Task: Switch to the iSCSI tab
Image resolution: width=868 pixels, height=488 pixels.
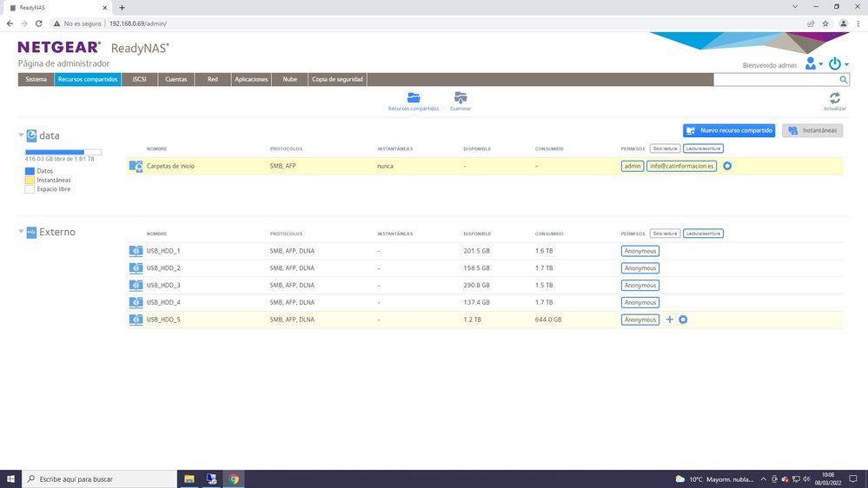Action: [x=139, y=79]
